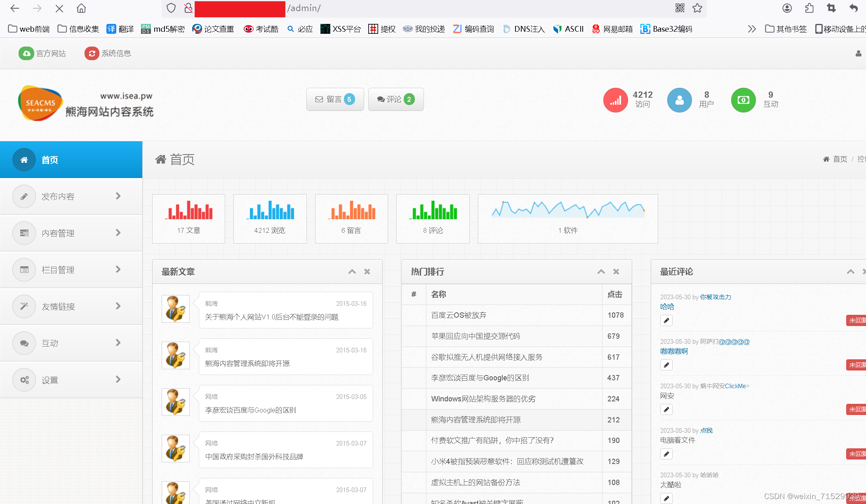
Task: Open the 蜗牛网安ClickMe link in recent comments
Action: pyautogui.click(x=736, y=386)
